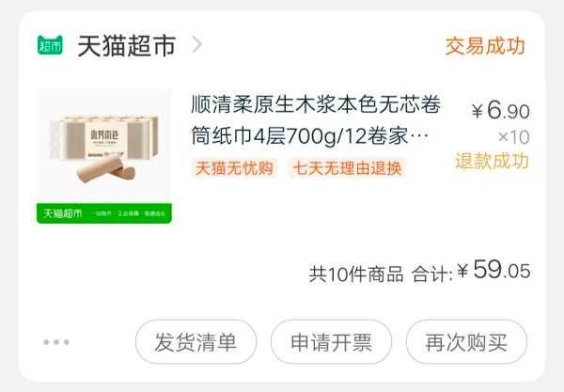Tap the 七天无理由退换 tag
The height and width of the screenshot is (392, 564).
click(x=347, y=168)
